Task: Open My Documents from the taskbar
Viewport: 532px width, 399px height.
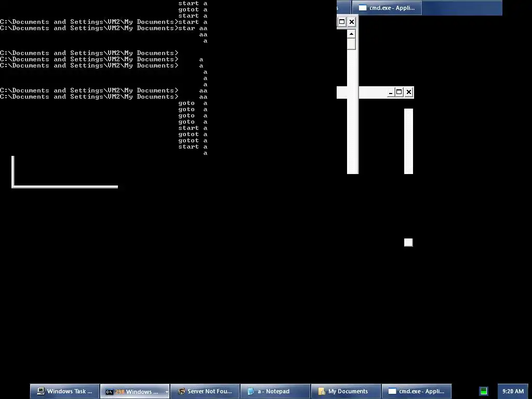Action: tap(345, 391)
